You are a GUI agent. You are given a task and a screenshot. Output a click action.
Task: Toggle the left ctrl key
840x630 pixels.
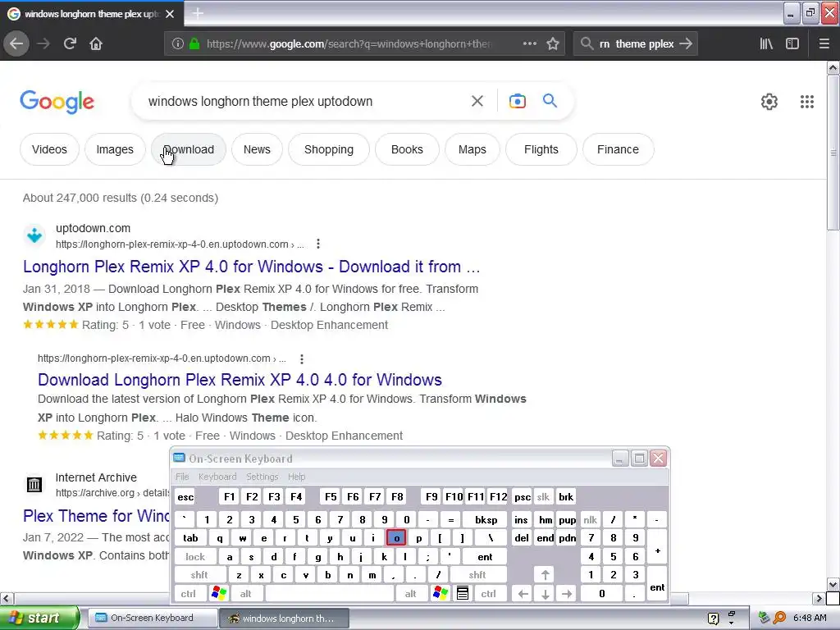click(x=188, y=594)
